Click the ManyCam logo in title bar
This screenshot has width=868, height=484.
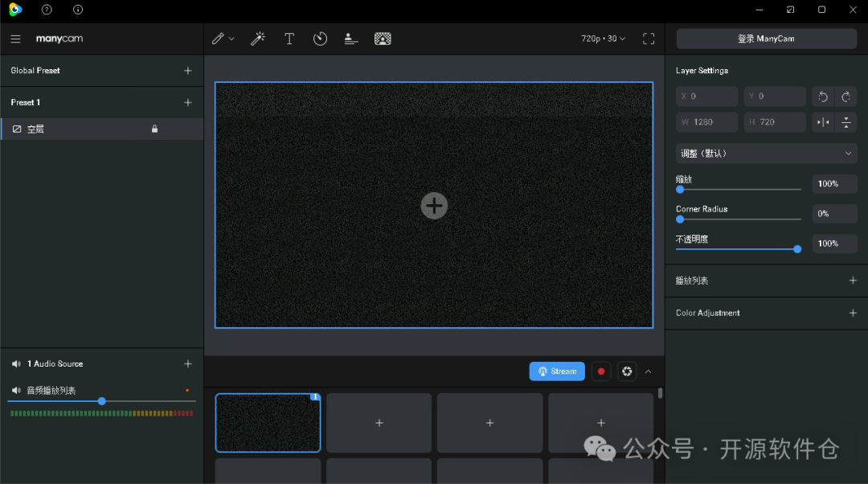[15, 10]
